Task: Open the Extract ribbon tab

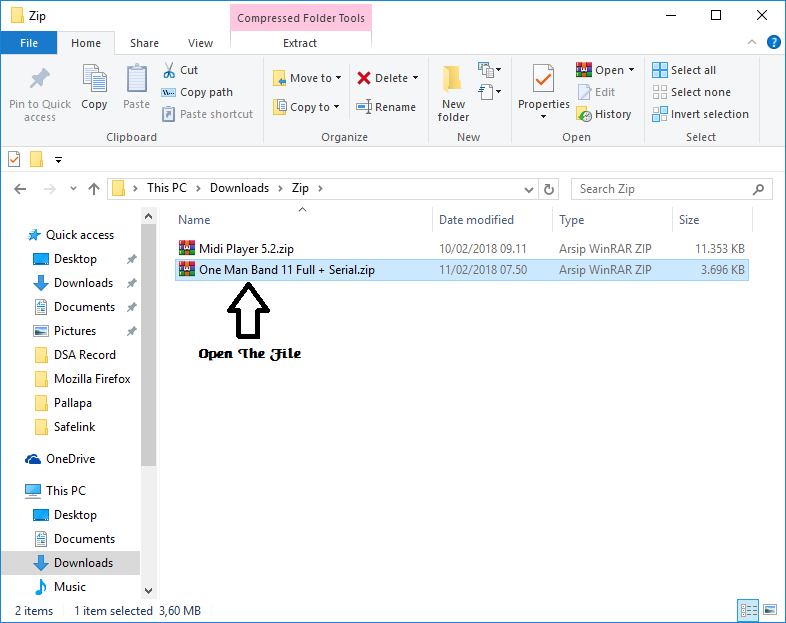Action: (x=300, y=43)
